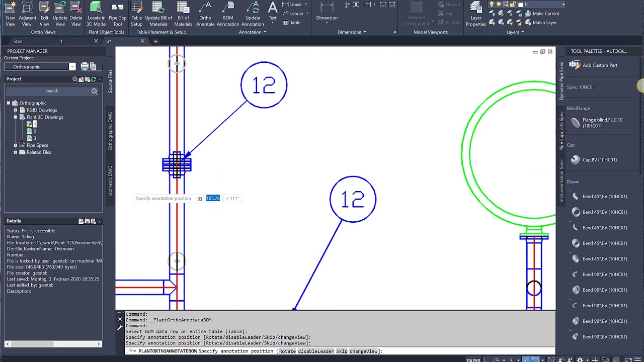
Task: Open the Isometric DWG side tab
Action: [110, 180]
